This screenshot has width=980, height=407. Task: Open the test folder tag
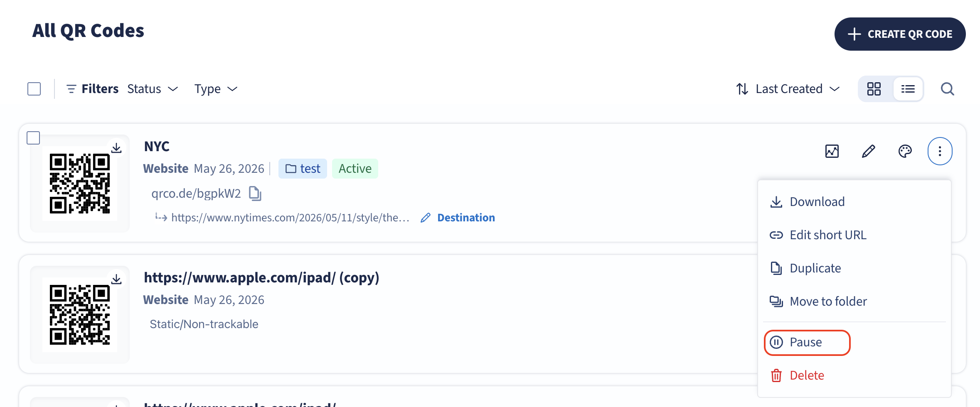click(x=303, y=169)
